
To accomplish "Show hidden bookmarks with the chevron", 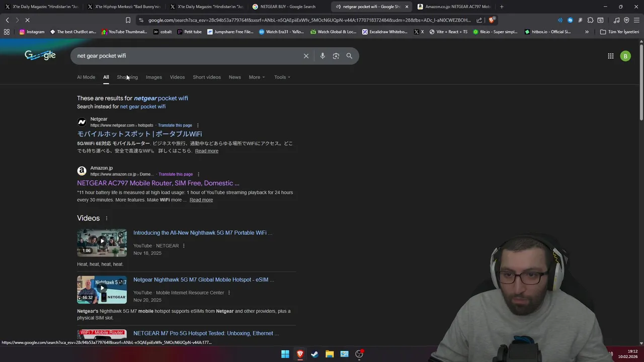I will coord(587,32).
